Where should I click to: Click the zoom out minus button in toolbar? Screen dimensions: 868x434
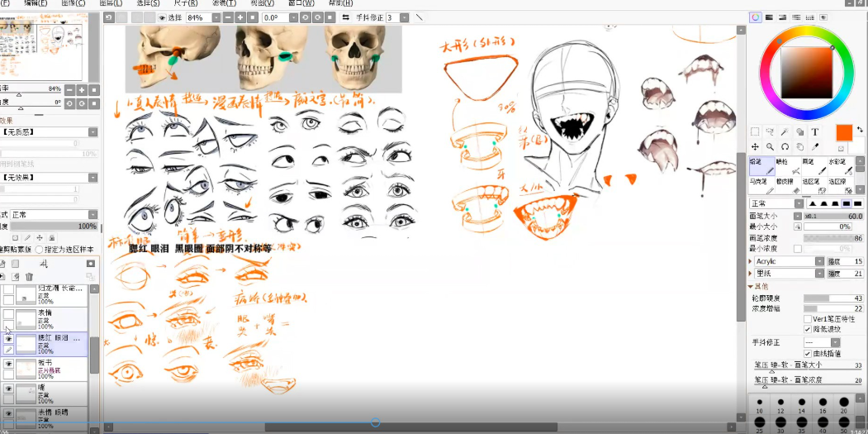[x=228, y=17]
